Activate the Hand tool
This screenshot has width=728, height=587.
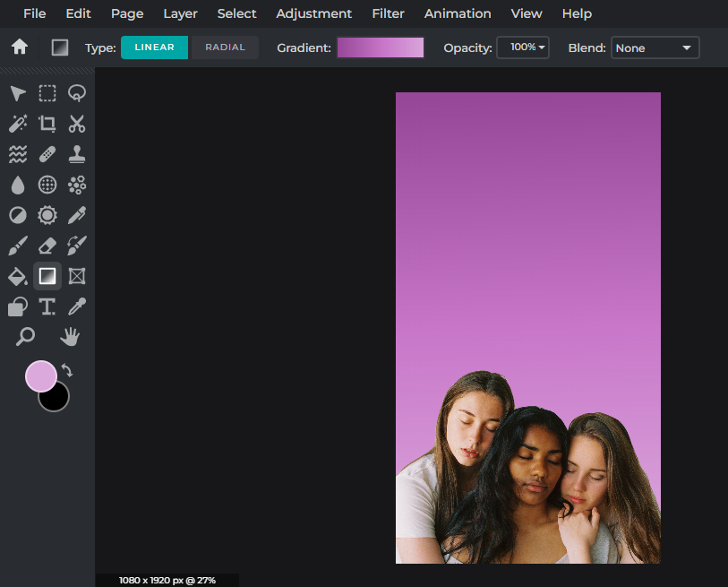pyautogui.click(x=68, y=336)
